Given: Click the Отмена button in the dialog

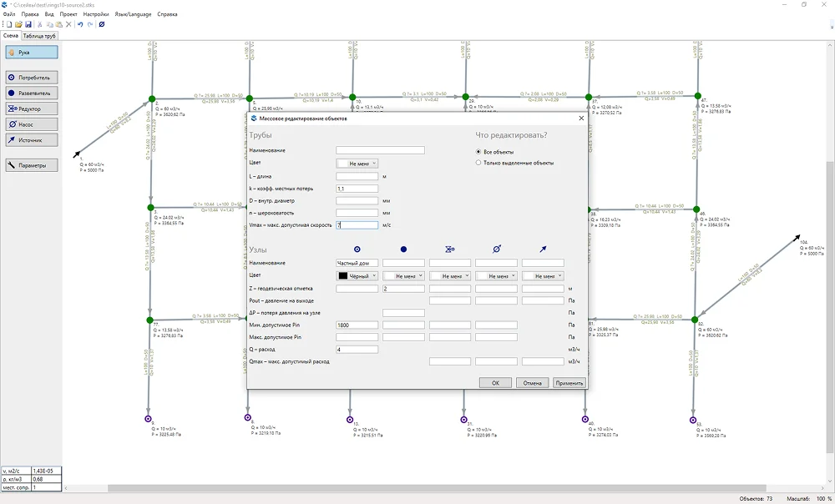Looking at the screenshot, I should pos(530,383).
